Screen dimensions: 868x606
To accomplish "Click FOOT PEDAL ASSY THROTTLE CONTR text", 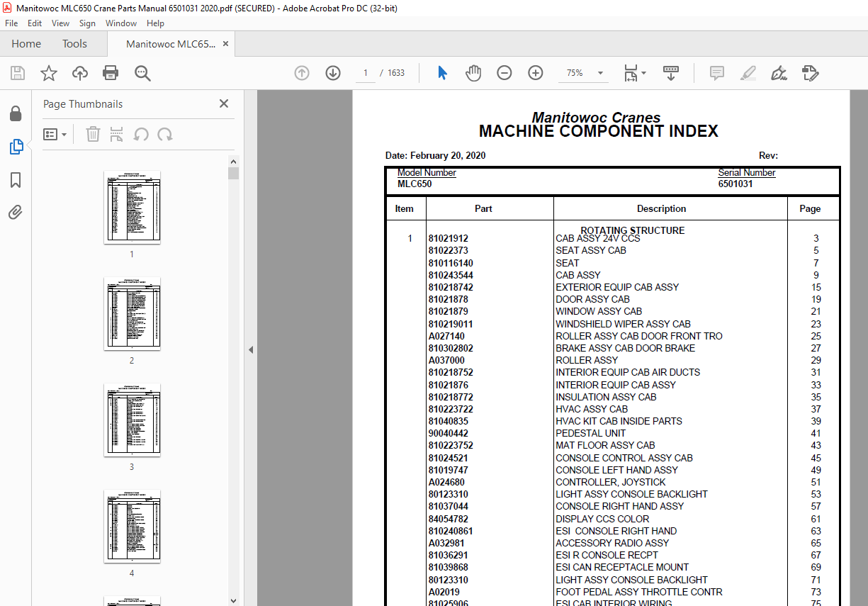I will (639, 592).
